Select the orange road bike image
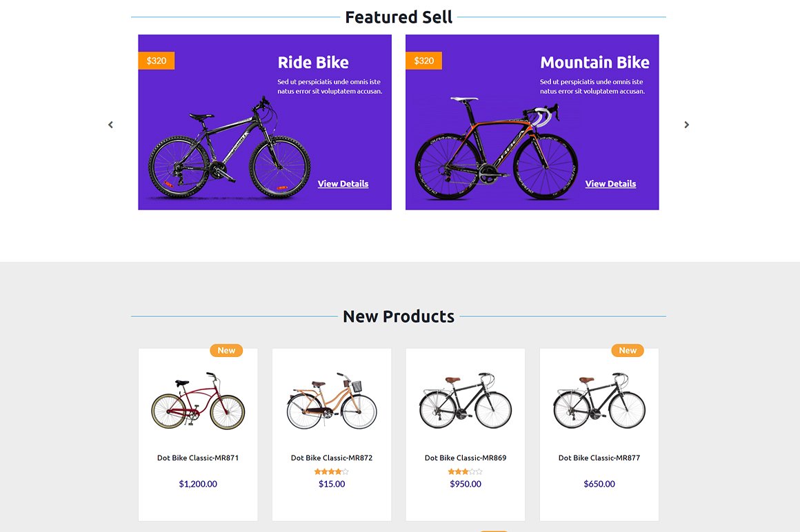Image resolution: width=800 pixels, height=532 pixels. point(497,148)
